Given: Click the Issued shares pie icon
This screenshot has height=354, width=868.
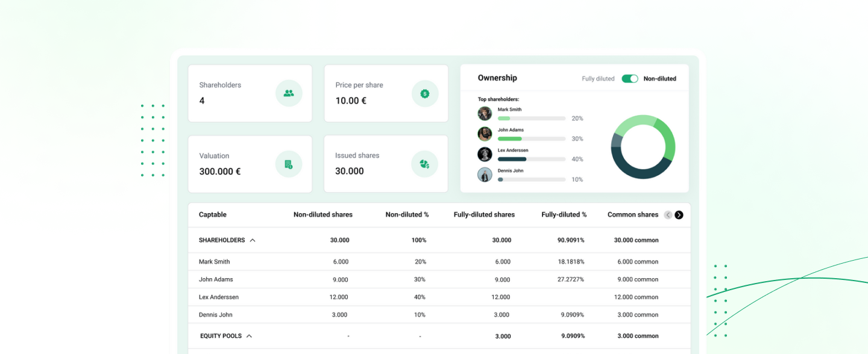Looking at the screenshot, I should 425,164.
